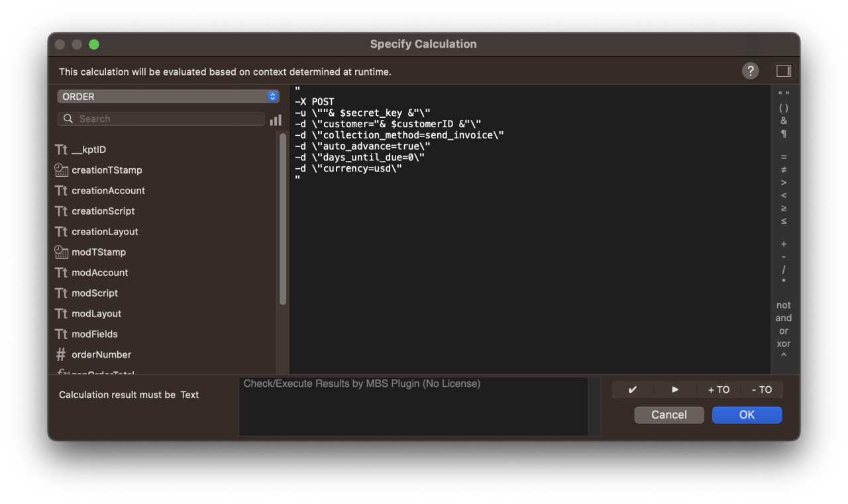Insert minus operator

[784, 257]
